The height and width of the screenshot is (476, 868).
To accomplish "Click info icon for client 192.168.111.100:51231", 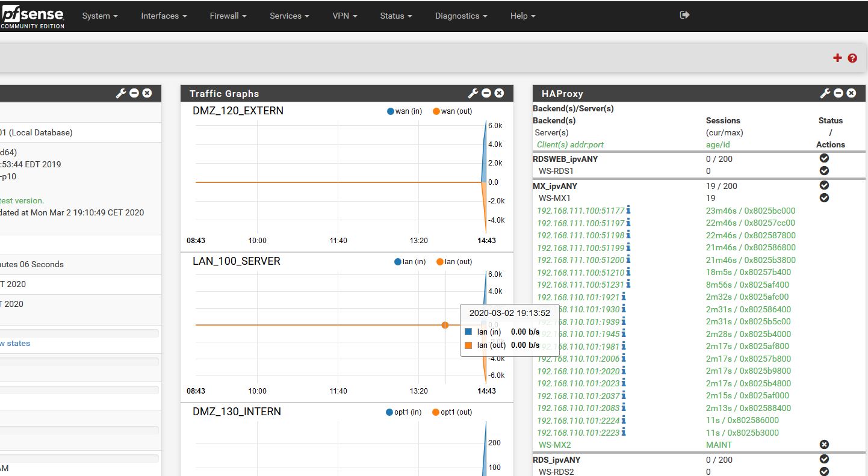I will tap(628, 284).
